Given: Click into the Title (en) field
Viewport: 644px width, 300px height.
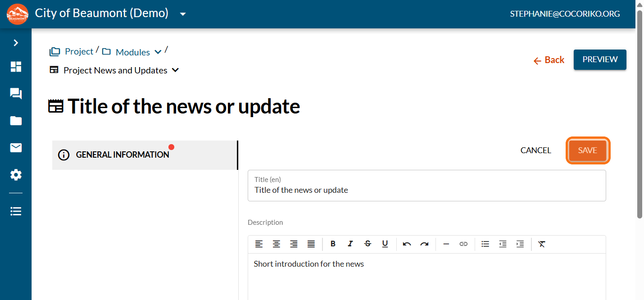Looking at the screenshot, I should point(426,185).
